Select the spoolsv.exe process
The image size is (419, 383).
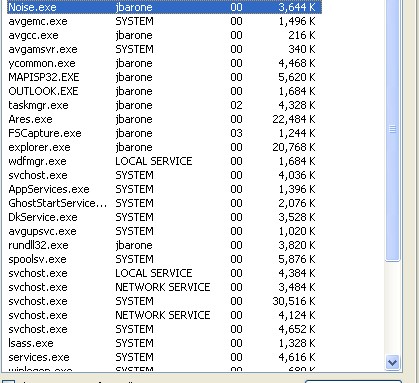pyautogui.click(x=164, y=259)
